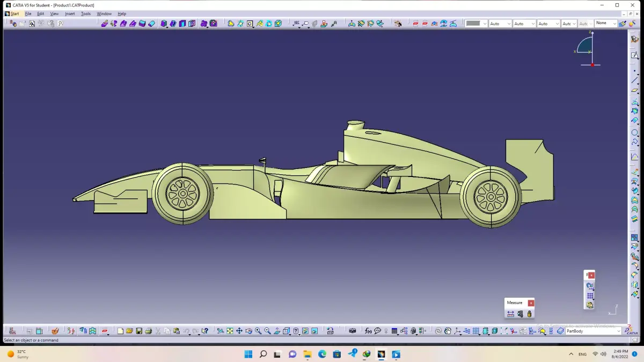Open the weather widget showing 32°C Sunny
This screenshot has width=644, height=362.
pyautogui.click(x=19, y=354)
